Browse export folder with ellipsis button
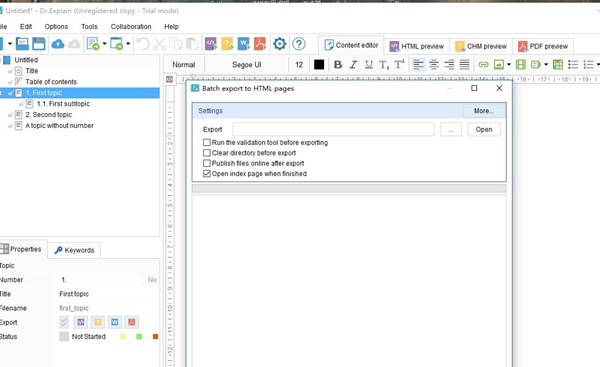 (451, 129)
